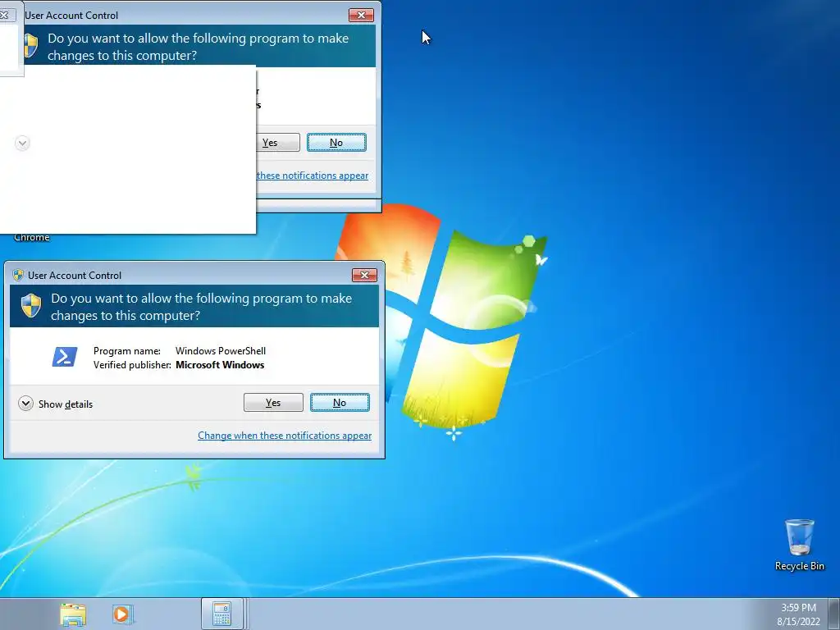Click the "Chrome" desktop shortcut label

coord(32,237)
